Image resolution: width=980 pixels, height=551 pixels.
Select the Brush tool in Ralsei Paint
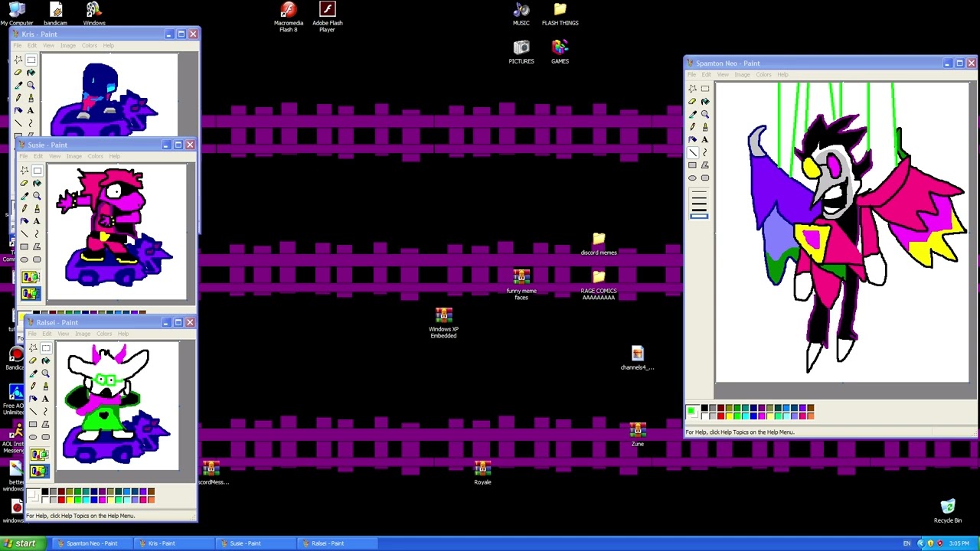[46, 386]
